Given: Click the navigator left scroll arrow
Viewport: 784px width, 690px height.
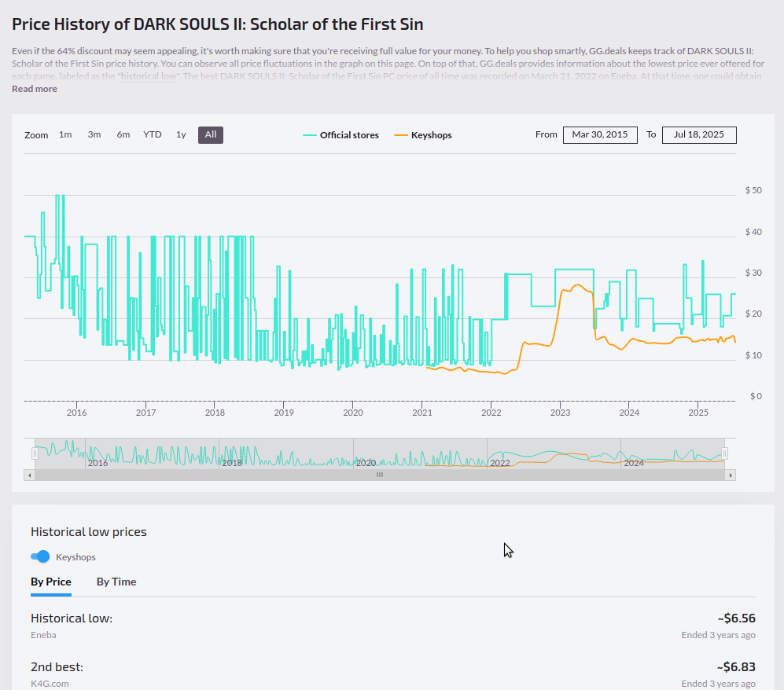Looking at the screenshot, I should (30, 475).
